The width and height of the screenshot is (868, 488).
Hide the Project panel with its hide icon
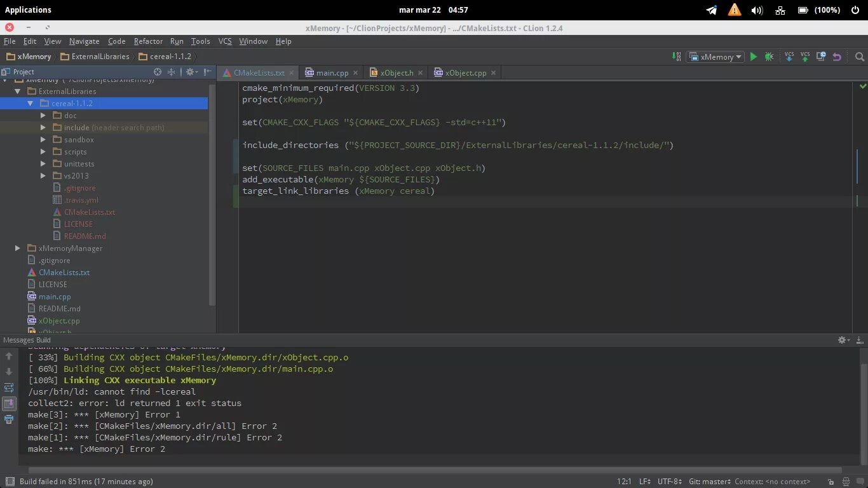pos(208,72)
